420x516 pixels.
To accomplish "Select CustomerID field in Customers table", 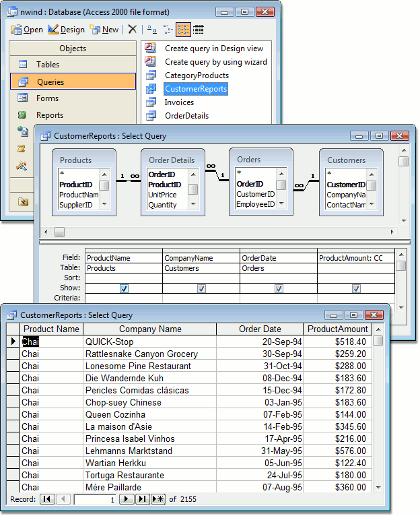I will [x=346, y=185].
